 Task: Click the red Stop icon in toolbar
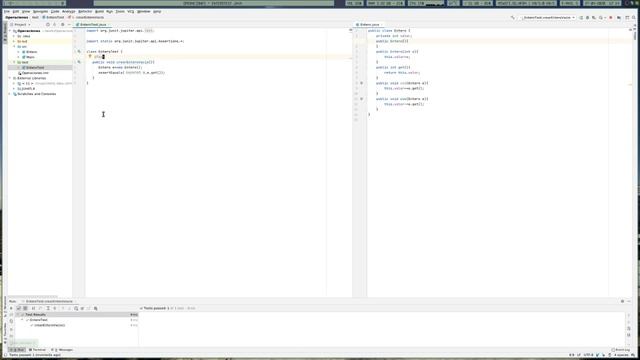point(611,18)
